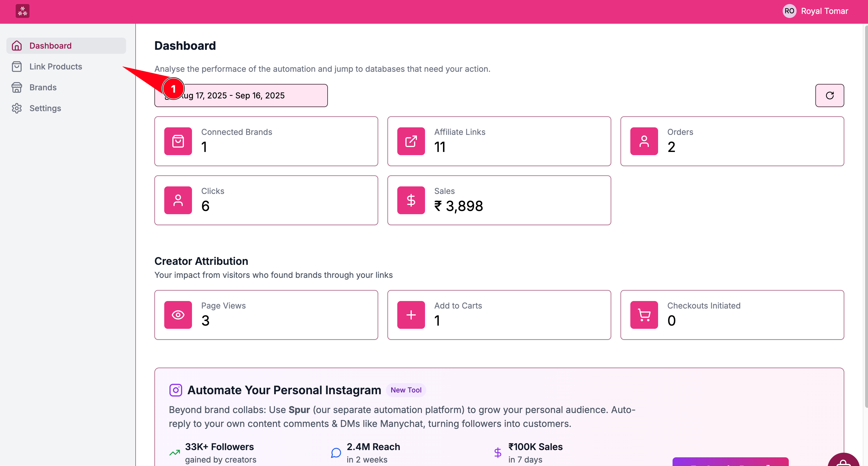Open Link Products in sidebar

56,67
